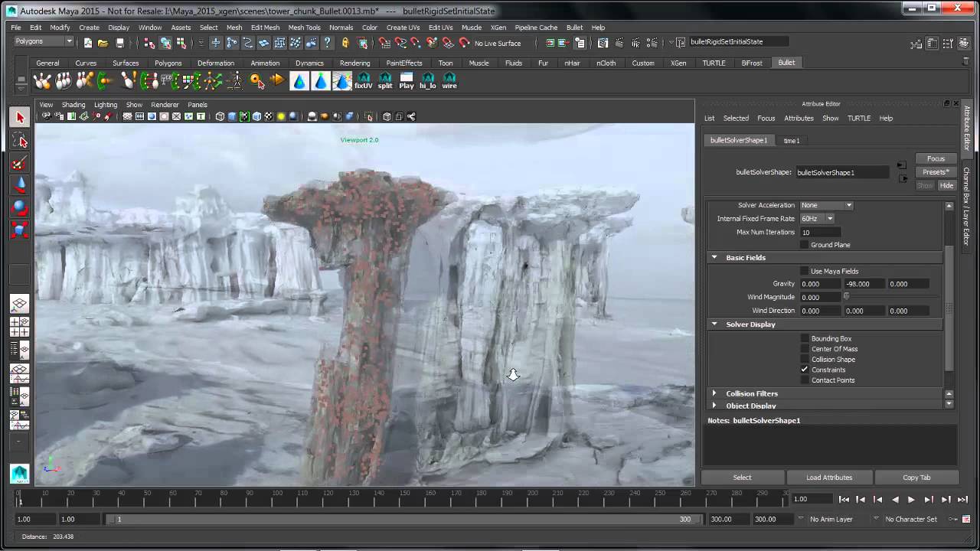Click the fixUV shelf icon
The height and width of the screenshot is (551, 980).
[x=364, y=80]
